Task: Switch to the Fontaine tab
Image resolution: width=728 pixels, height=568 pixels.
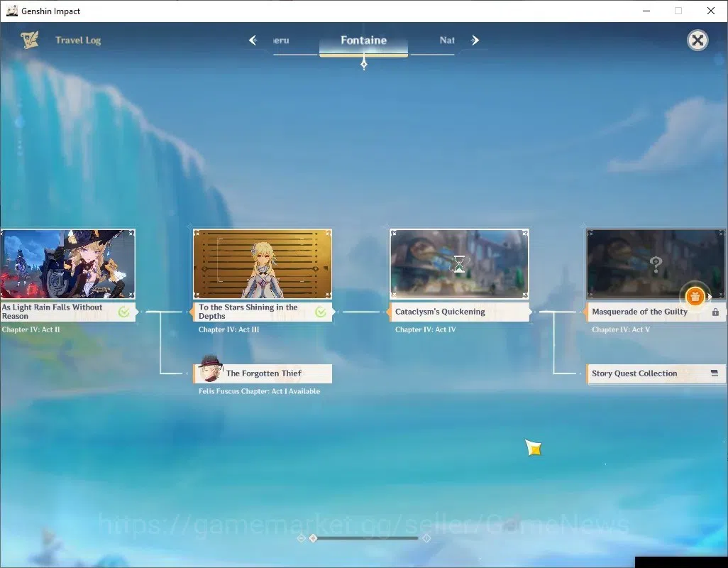Action: point(363,40)
